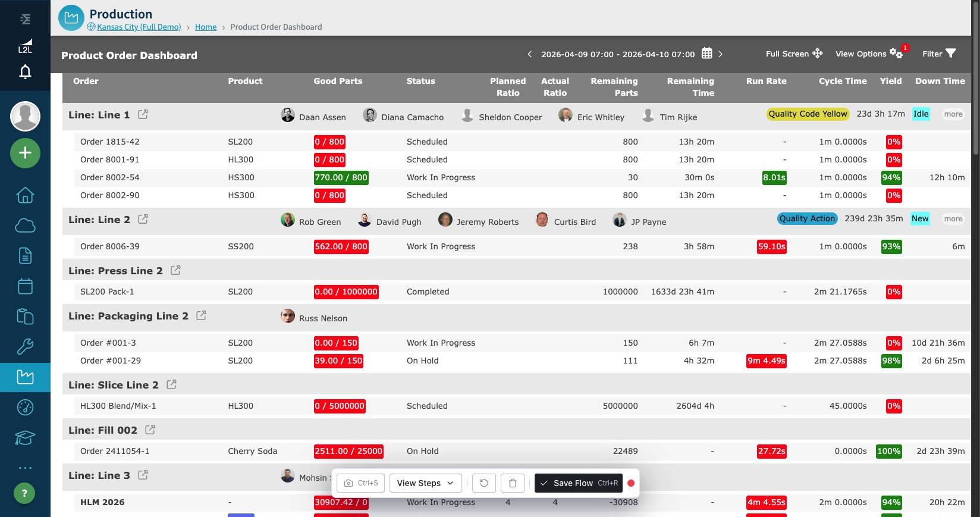Open the cloud sidebar icon
Viewport: 980px width, 517px height.
point(25,225)
